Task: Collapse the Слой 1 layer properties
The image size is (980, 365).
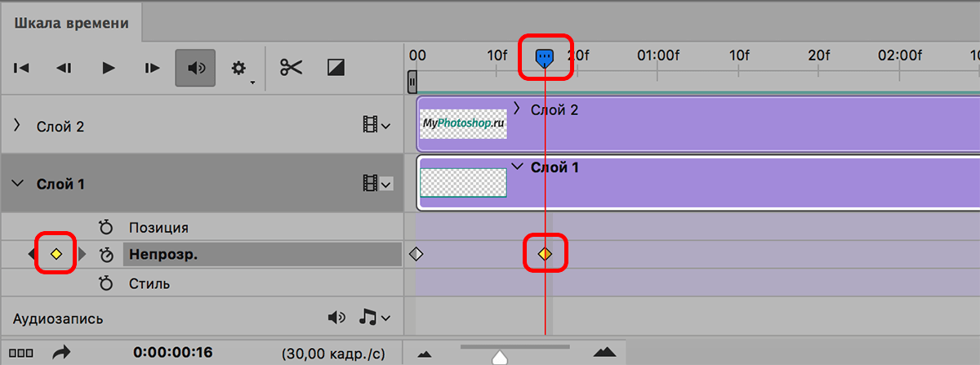Action: coord(17,184)
